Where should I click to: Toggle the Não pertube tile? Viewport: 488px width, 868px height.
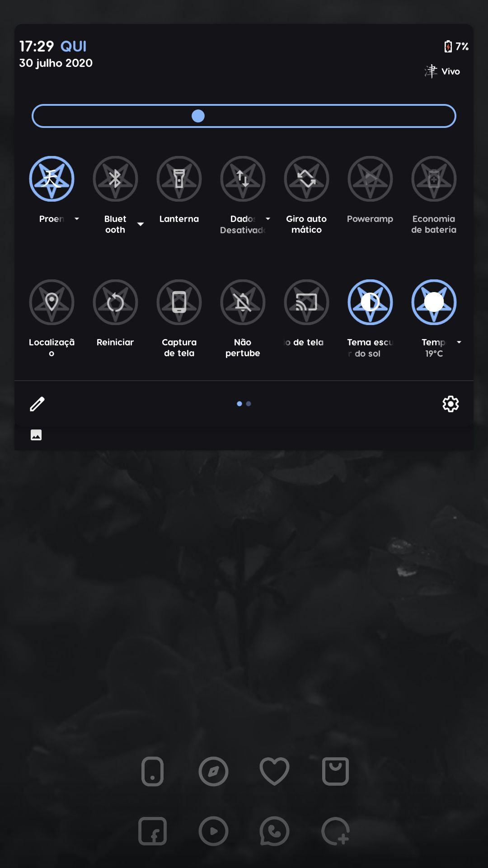click(243, 302)
